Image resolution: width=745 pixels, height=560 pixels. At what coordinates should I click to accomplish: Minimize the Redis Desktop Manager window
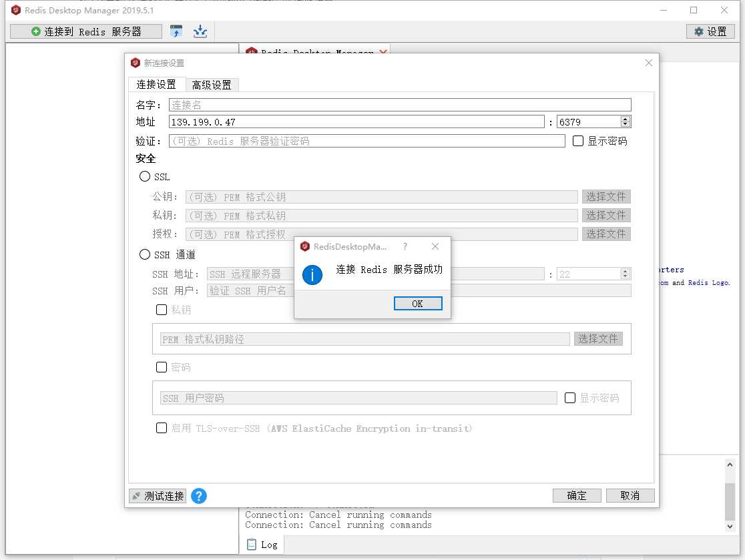pyautogui.click(x=664, y=10)
